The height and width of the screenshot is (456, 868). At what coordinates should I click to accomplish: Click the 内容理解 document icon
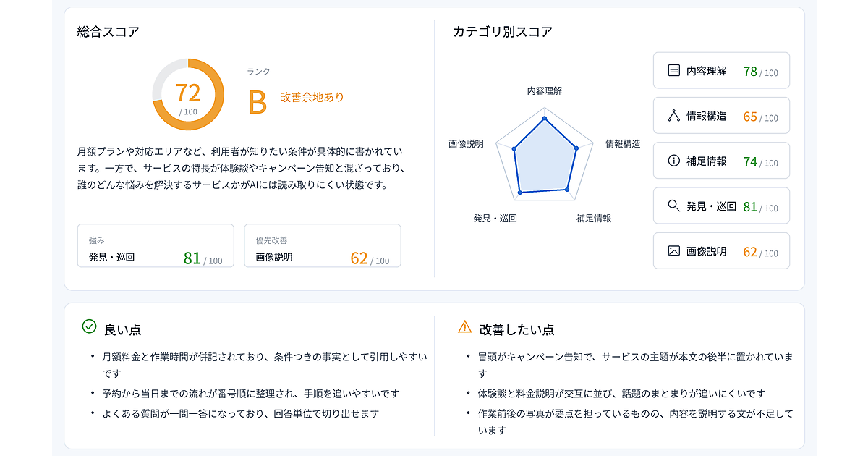tap(673, 70)
